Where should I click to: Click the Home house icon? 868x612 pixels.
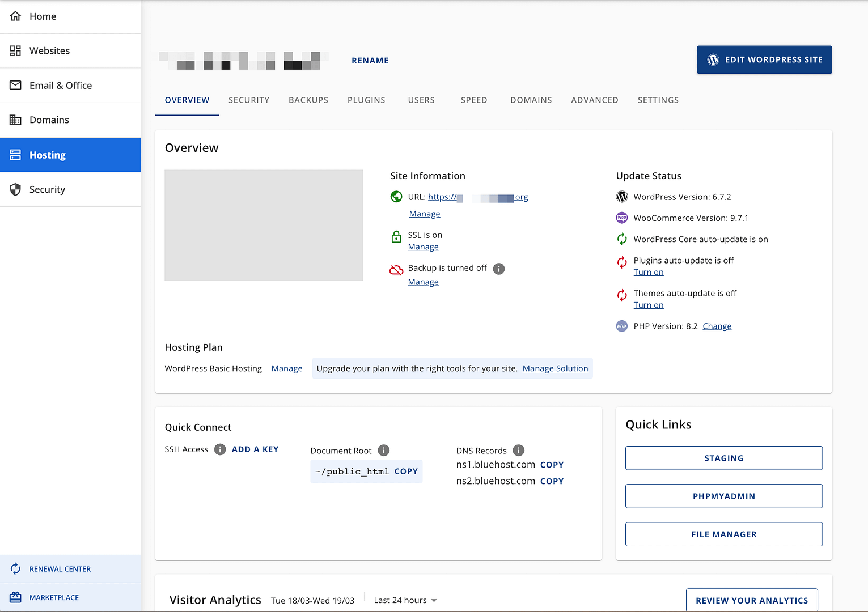point(15,16)
